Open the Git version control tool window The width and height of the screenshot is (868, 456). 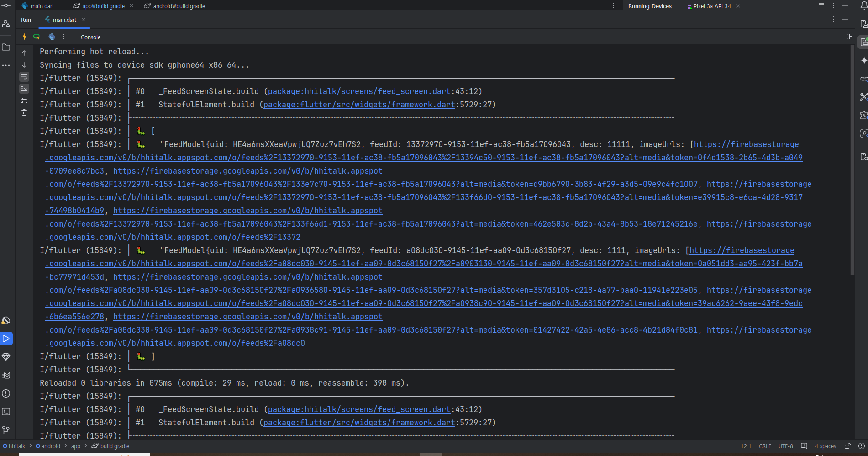tap(6, 430)
